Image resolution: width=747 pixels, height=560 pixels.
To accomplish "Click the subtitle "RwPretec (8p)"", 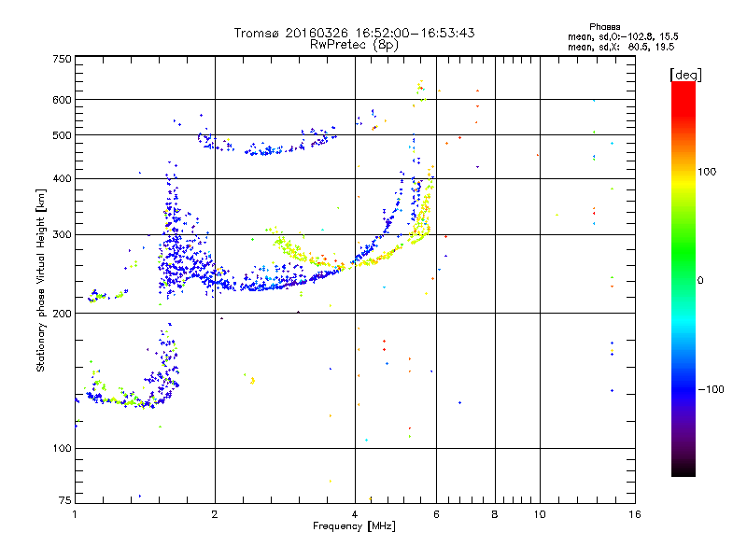I will (354, 45).
